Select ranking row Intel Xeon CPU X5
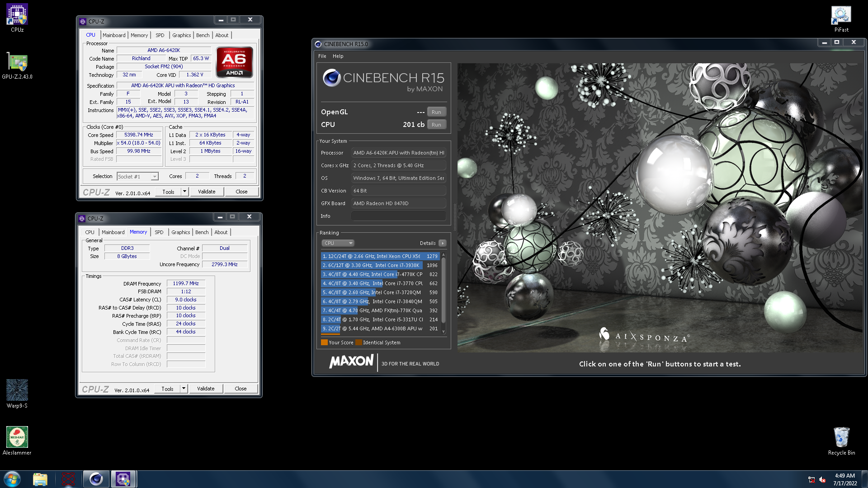868x488 pixels. click(380, 256)
